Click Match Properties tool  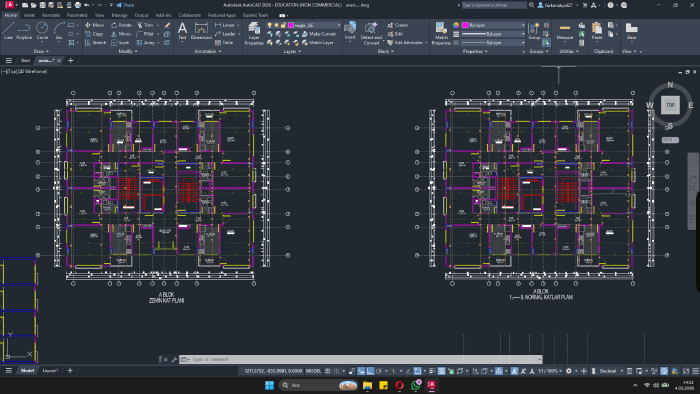(441, 33)
